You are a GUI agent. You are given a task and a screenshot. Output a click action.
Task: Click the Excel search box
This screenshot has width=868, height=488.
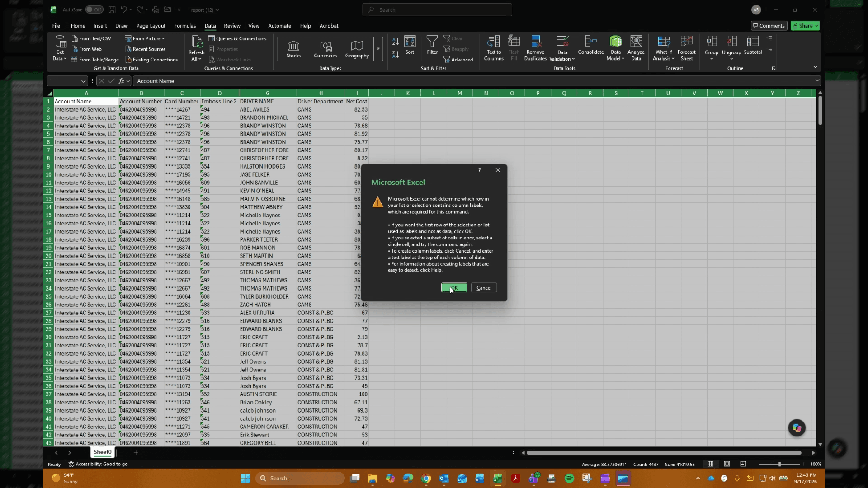(437, 9)
